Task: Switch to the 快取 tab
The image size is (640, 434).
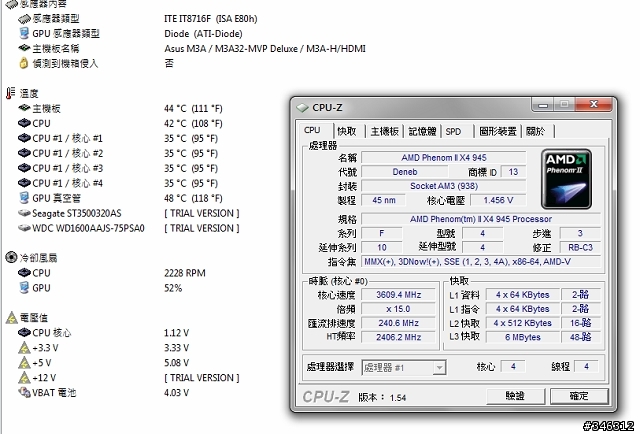Action: (x=347, y=131)
